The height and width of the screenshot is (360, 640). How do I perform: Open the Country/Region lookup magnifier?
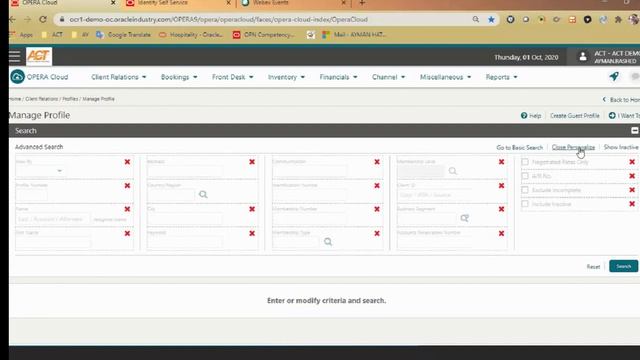[203, 195]
